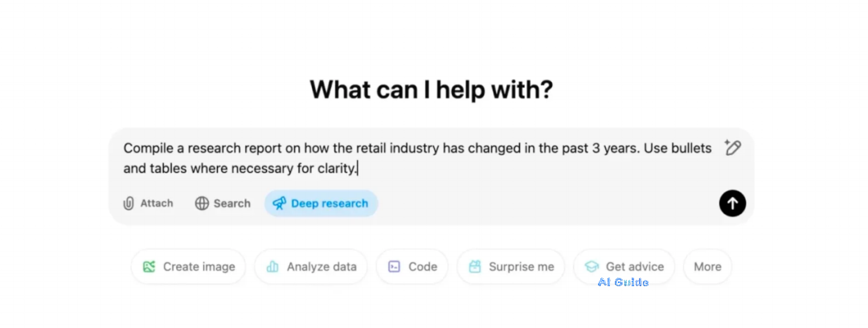This screenshot has height=328, width=868.
Task: Click inside the prompt text field
Action: pyautogui.click(x=417, y=158)
